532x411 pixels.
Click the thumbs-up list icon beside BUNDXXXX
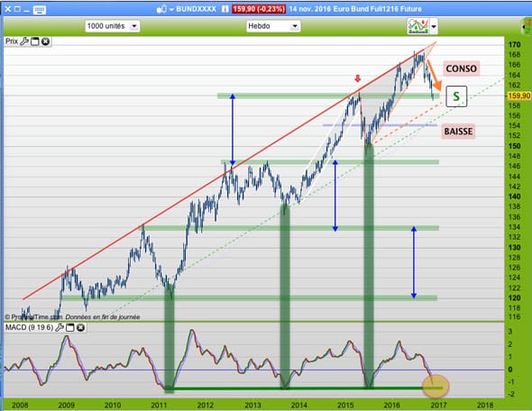(x=161, y=9)
